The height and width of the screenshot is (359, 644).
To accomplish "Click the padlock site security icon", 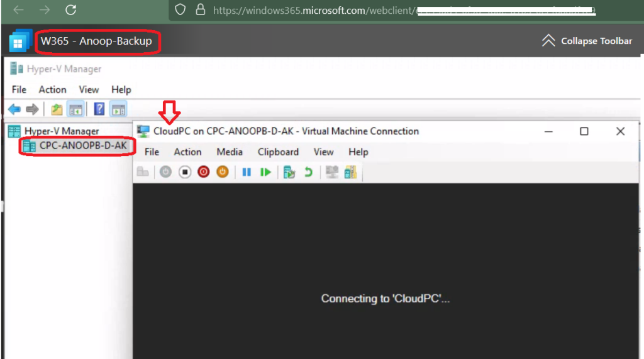I will [200, 9].
